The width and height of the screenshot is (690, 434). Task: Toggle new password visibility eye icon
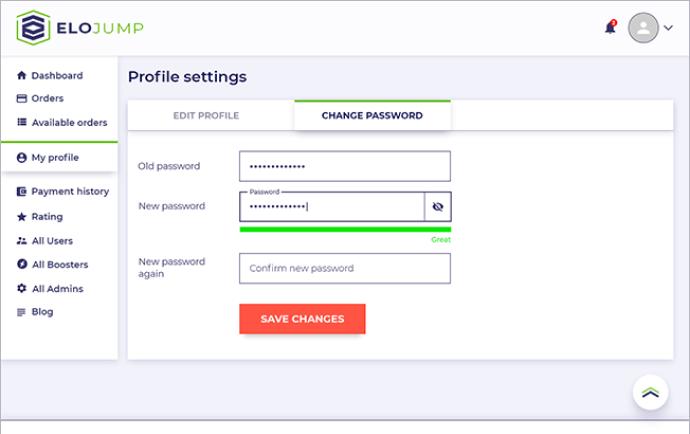coord(437,207)
